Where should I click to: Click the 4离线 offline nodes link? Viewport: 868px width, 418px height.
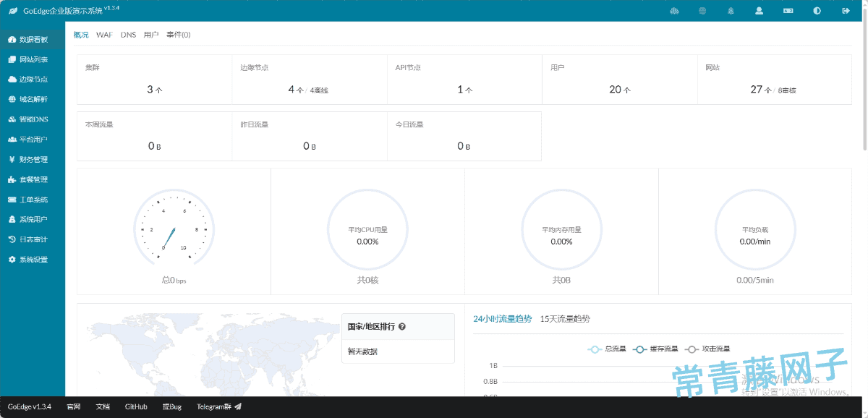(x=320, y=90)
